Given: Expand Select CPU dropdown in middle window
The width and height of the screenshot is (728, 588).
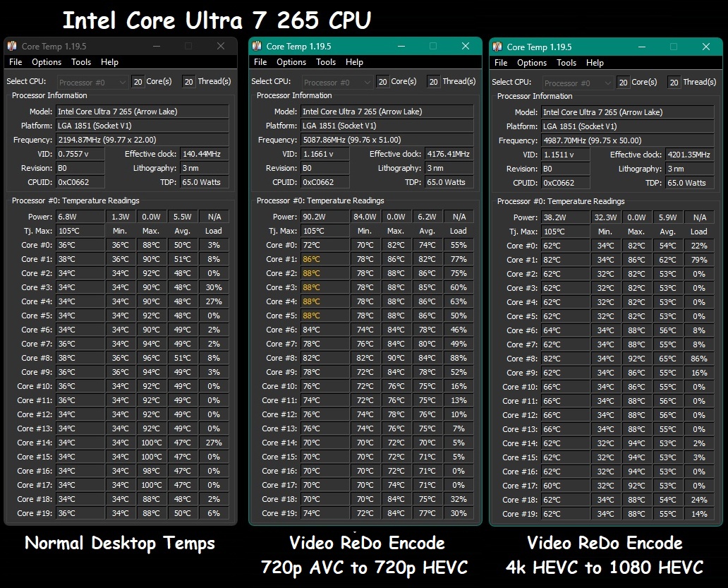Looking at the screenshot, I should (337, 82).
